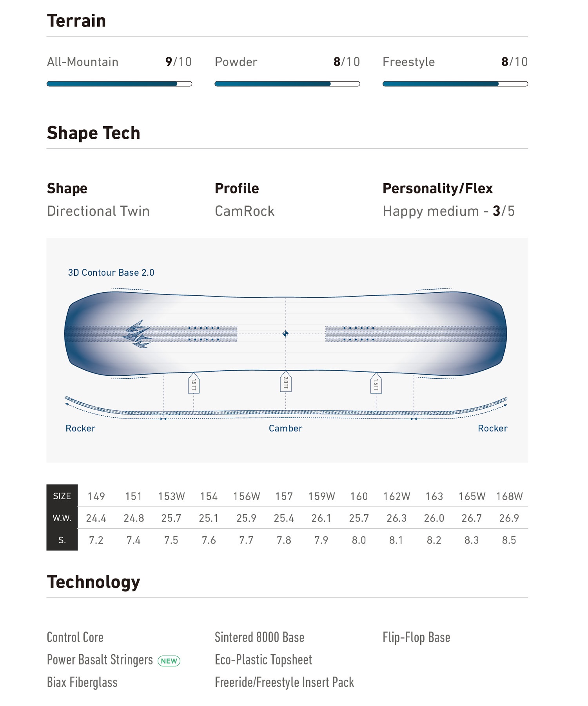The image size is (588, 706).
Task: Click the left binding insert holes
Action: click(x=204, y=334)
